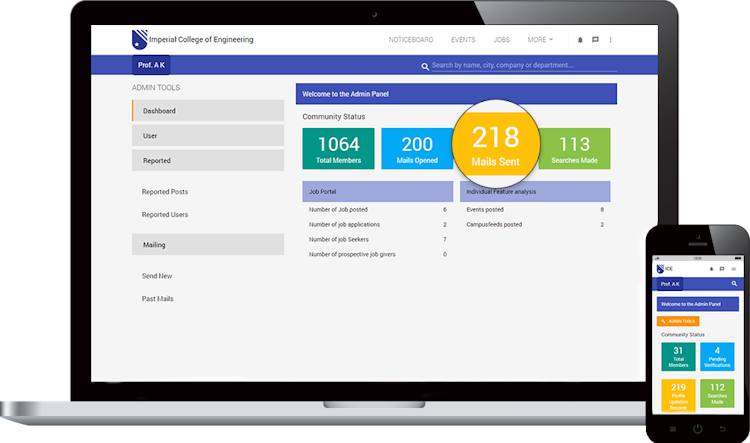This screenshot has height=443, width=750.
Task: Click the 'Campusfeeds posted' row
Action: 535,224
